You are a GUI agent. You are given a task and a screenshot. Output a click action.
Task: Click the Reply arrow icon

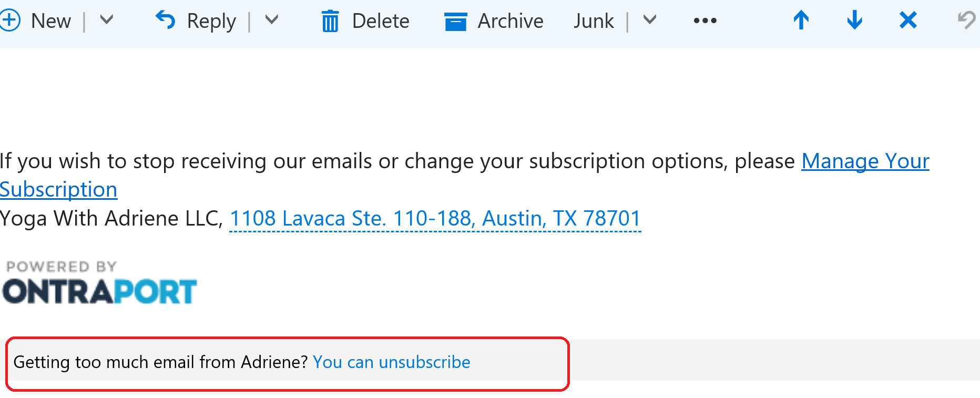pyautogui.click(x=166, y=21)
